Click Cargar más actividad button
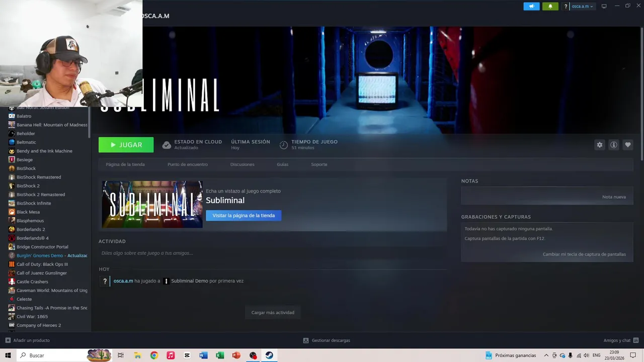The width and height of the screenshot is (644, 362). click(x=273, y=313)
